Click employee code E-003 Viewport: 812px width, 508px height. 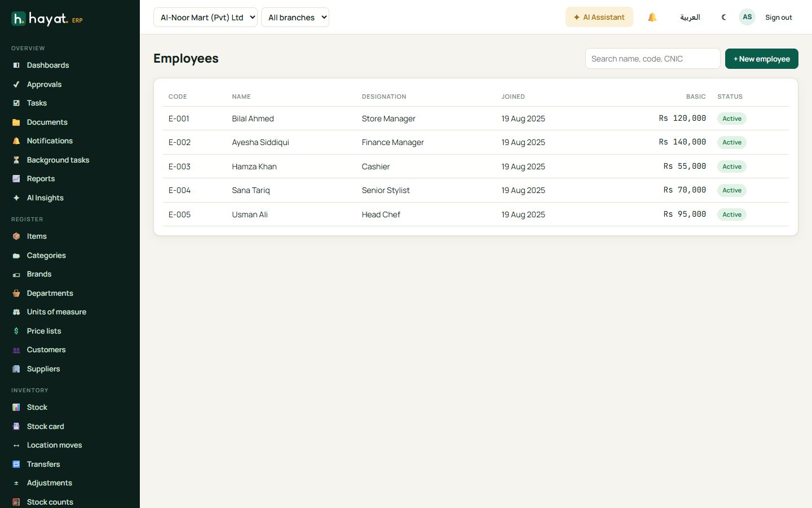179,167
